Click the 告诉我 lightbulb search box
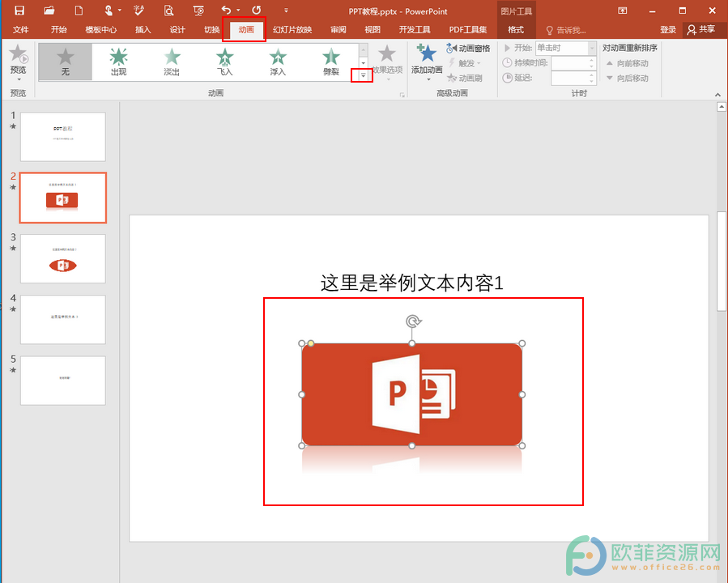The height and width of the screenshot is (583, 728). pos(566,30)
